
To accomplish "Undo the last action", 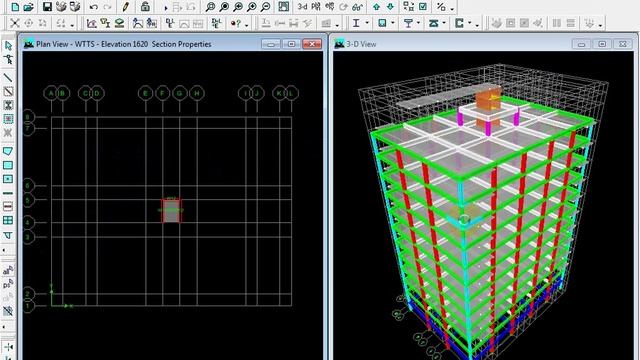I will 94,7.
